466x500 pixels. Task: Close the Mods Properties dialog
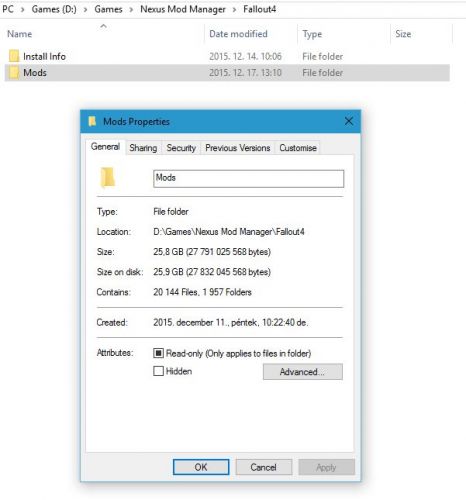click(349, 121)
